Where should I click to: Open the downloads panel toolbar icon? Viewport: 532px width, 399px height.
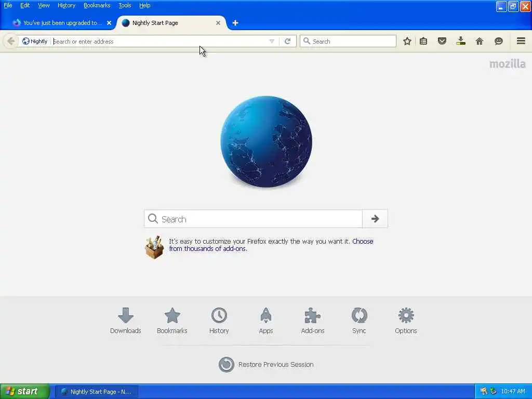pyautogui.click(x=461, y=41)
